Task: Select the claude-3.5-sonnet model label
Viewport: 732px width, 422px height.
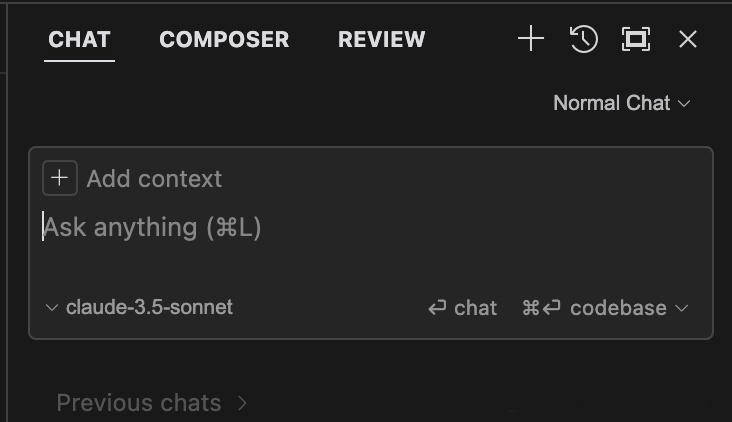Action: pyautogui.click(x=149, y=307)
